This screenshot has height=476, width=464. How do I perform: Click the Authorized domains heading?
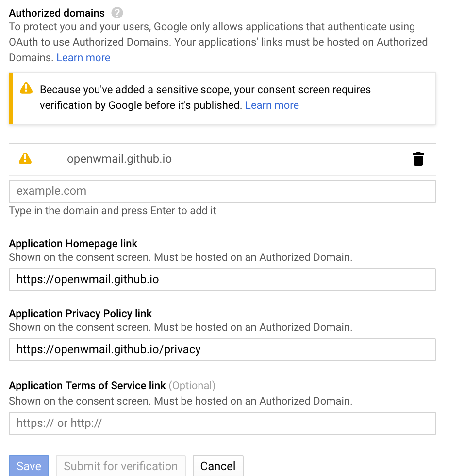click(56, 13)
